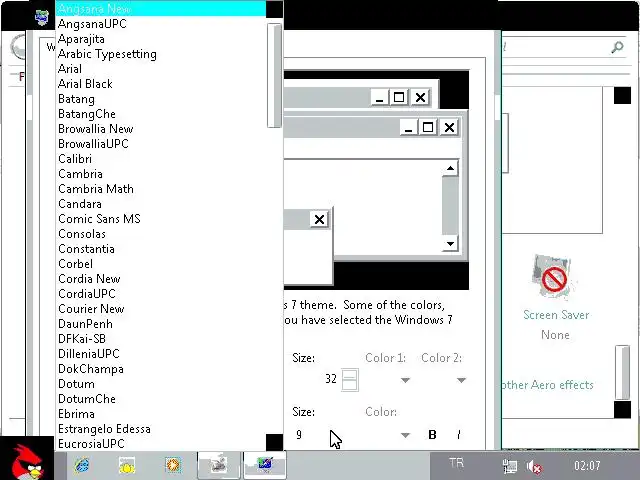
Task: Click the TR language indicator
Action: point(456,462)
